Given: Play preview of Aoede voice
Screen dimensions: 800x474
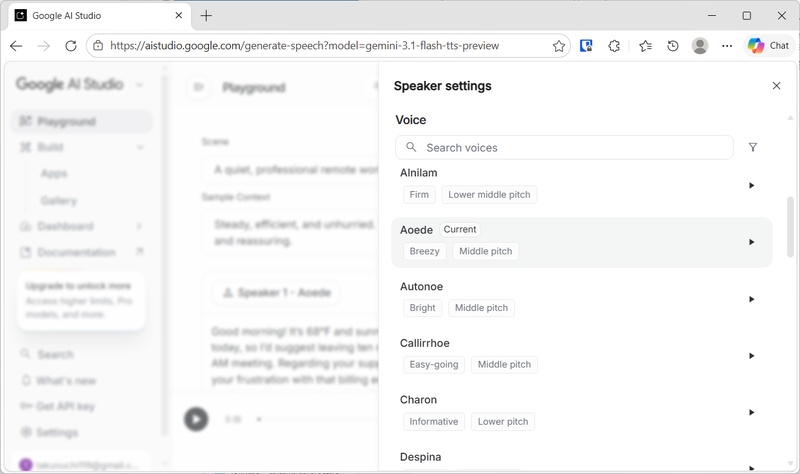Looking at the screenshot, I should (751, 242).
